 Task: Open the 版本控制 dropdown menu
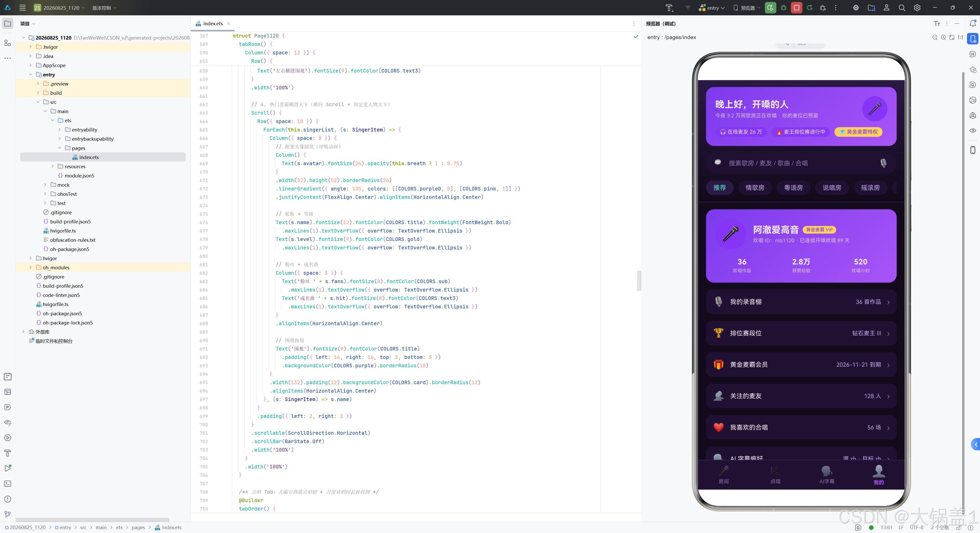[104, 8]
